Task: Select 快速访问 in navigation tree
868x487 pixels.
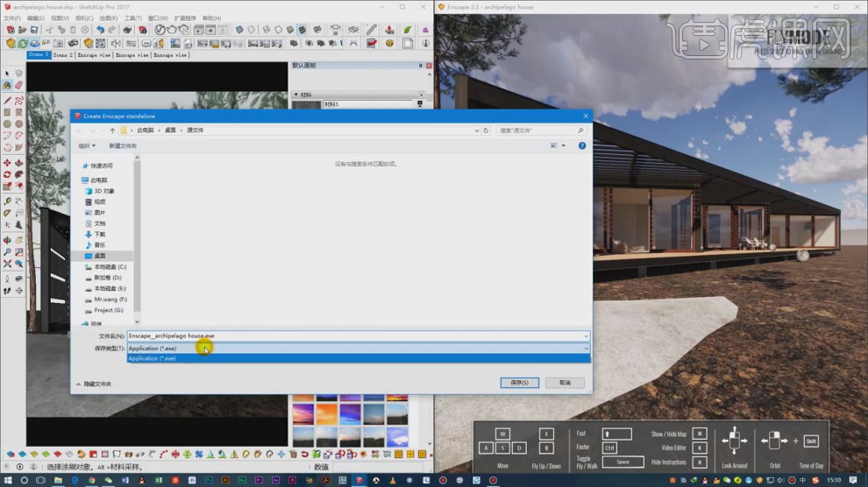Action: (102, 166)
